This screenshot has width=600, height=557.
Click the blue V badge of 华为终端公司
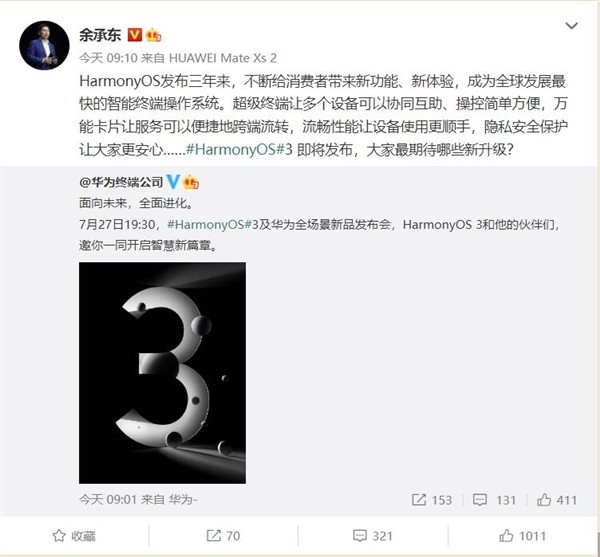[173, 182]
